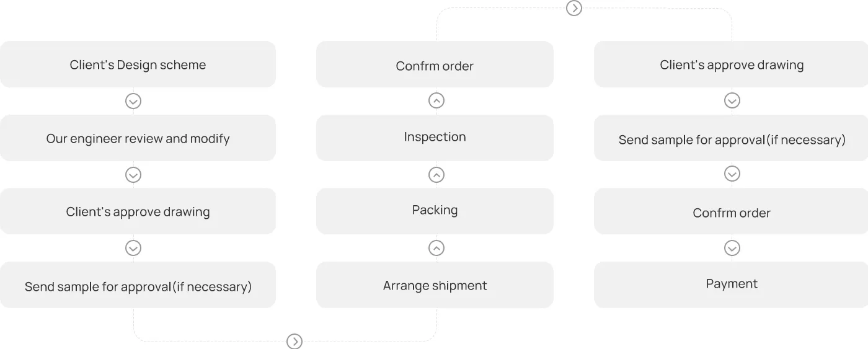Image resolution: width=868 pixels, height=349 pixels.
Task: Select the Payment step box
Action: pos(731,285)
